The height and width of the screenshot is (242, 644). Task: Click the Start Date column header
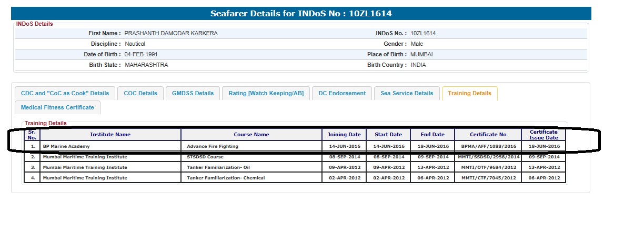[x=388, y=135]
